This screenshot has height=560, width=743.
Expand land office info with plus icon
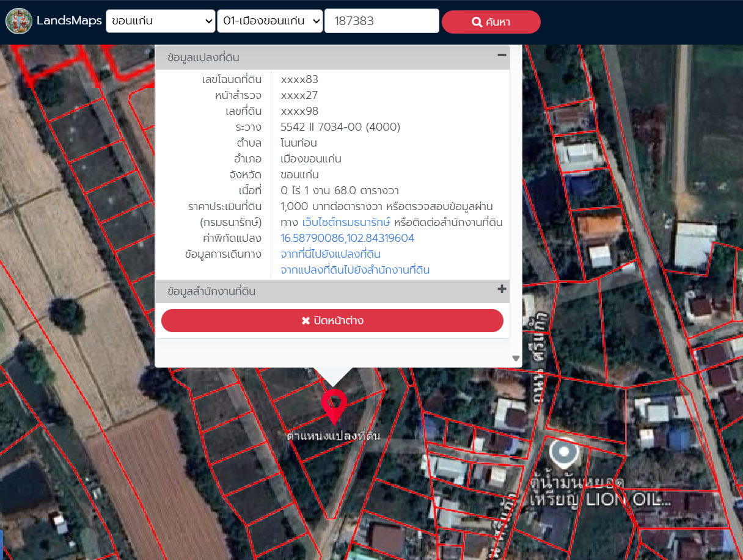tap(502, 289)
